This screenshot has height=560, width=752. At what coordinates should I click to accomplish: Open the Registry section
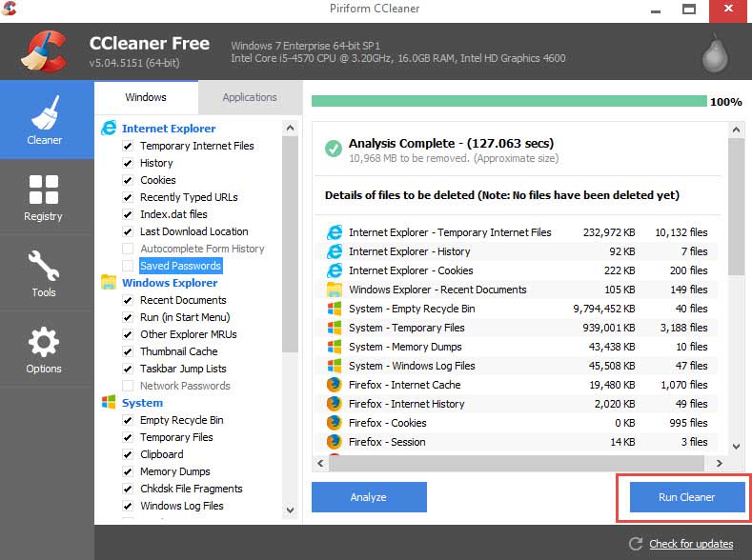[43, 198]
